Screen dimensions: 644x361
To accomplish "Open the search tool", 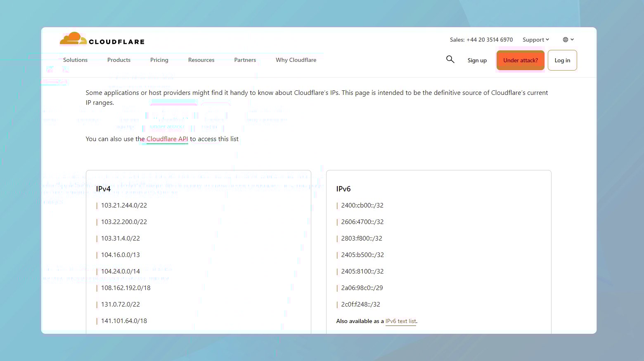I will click(x=450, y=59).
